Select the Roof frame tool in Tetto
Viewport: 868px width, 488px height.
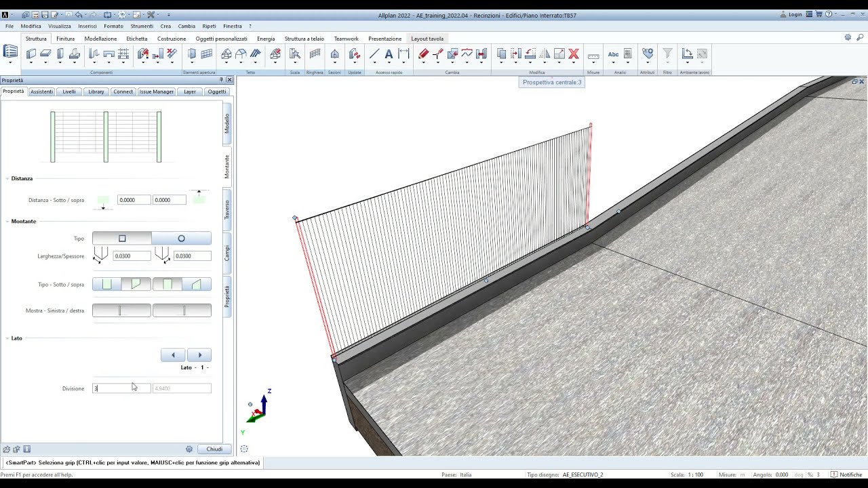click(226, 54)
